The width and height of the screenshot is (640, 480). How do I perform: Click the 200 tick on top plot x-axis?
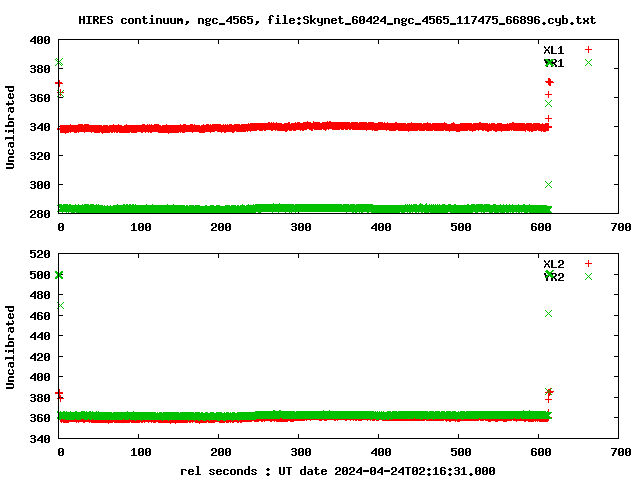pyautogui.click(x=221, y=227)
